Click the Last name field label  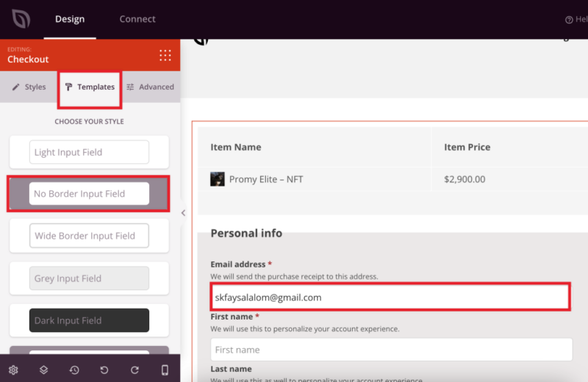click(231, 369)
